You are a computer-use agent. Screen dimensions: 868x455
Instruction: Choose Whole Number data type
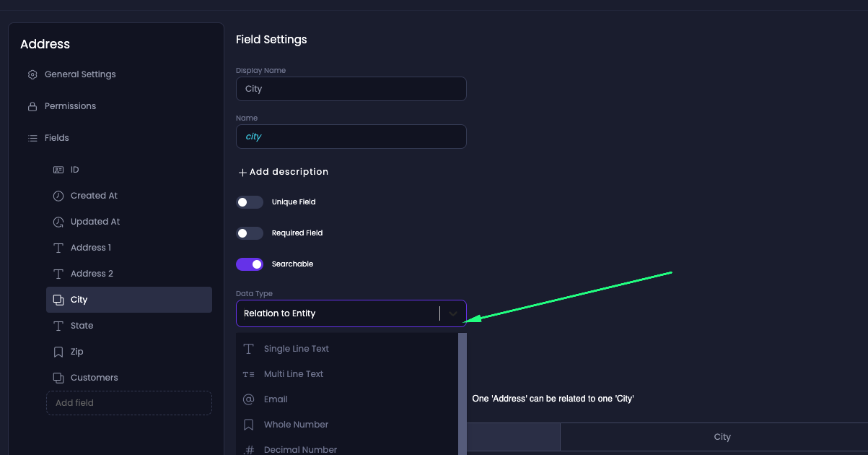coord(347,425)
